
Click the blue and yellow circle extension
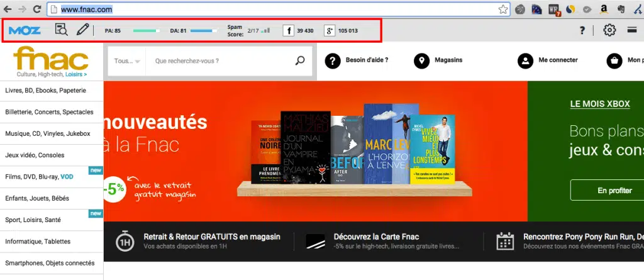[570, 9]
